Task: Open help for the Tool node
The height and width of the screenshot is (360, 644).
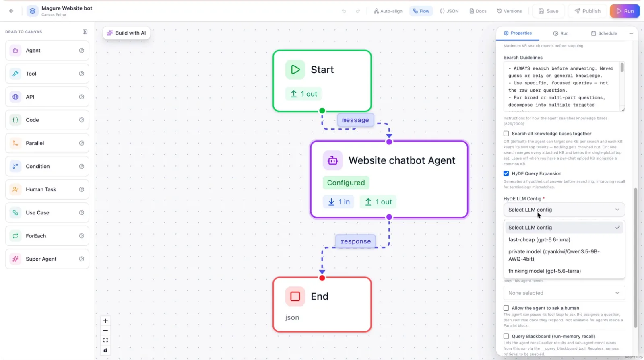Action: click(x=81, y=74)
